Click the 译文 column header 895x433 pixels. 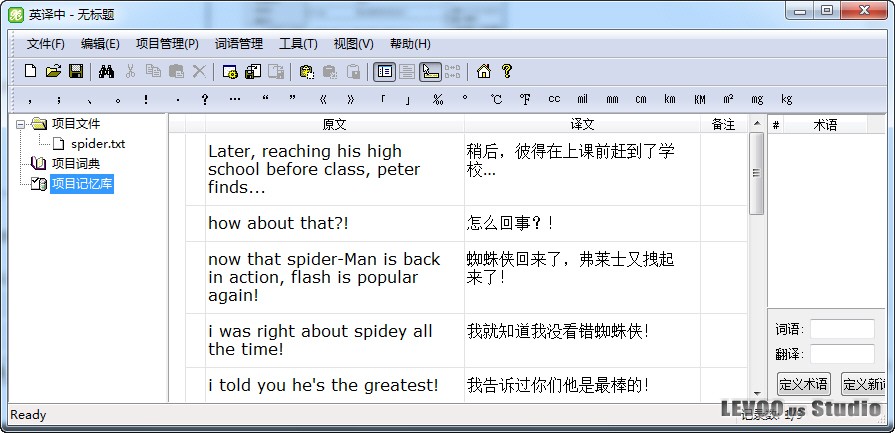coord(582,124)
